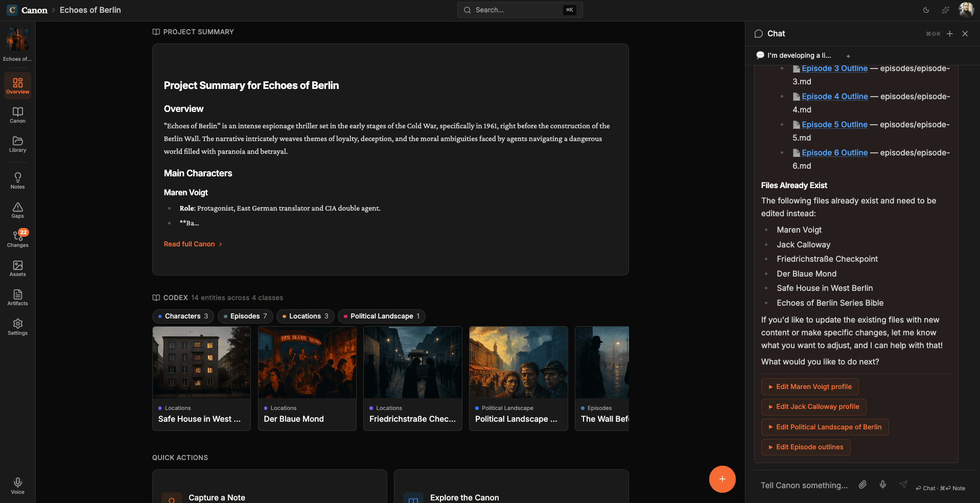Add a new chat tab
The image size is (980, 503).
tap(848, 56)
